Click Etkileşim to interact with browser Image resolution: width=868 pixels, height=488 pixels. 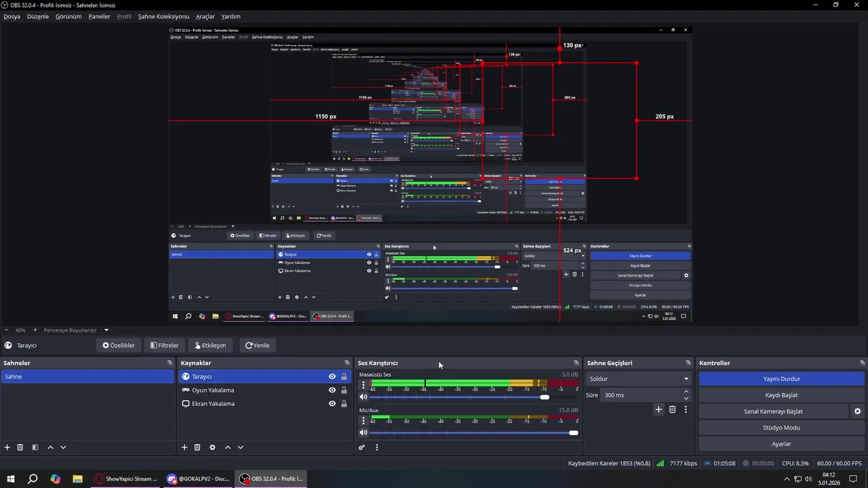tap(210, 345)
